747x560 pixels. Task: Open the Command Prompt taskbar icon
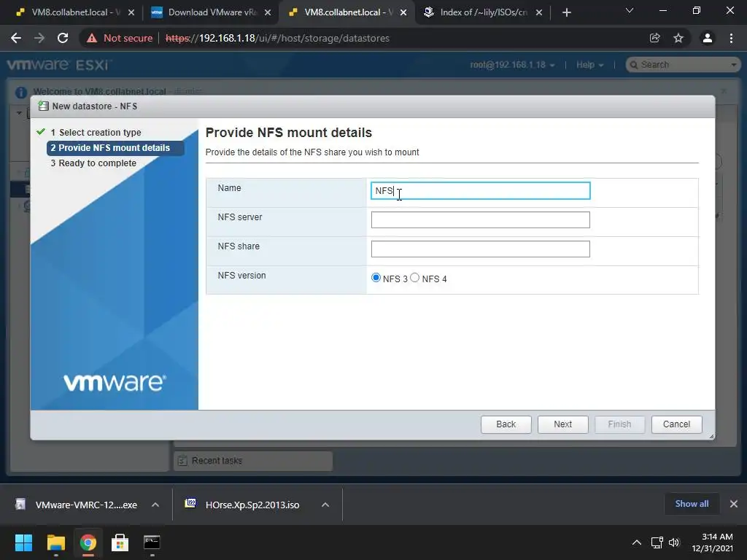click(152, 542)
